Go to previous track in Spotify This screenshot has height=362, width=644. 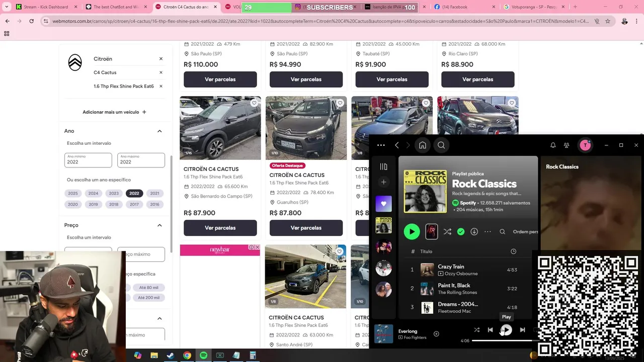pos(490,330)
